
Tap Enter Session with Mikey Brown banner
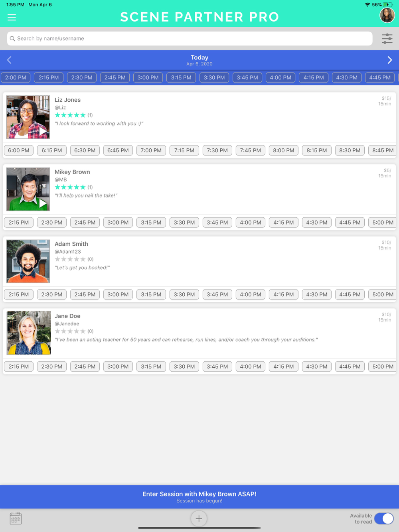click(199, 497)
